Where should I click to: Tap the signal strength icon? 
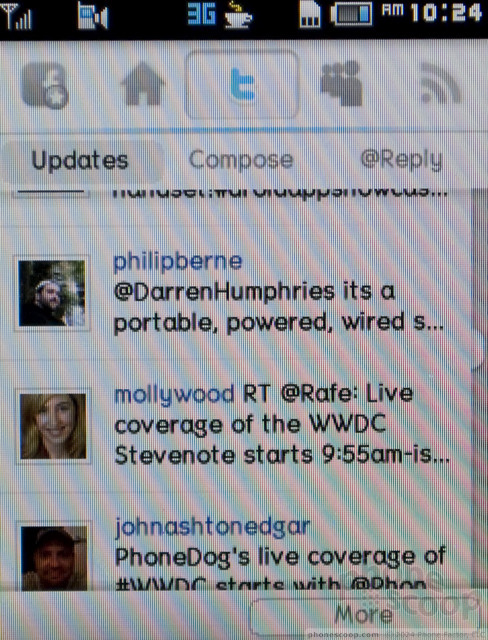[17, 16]
